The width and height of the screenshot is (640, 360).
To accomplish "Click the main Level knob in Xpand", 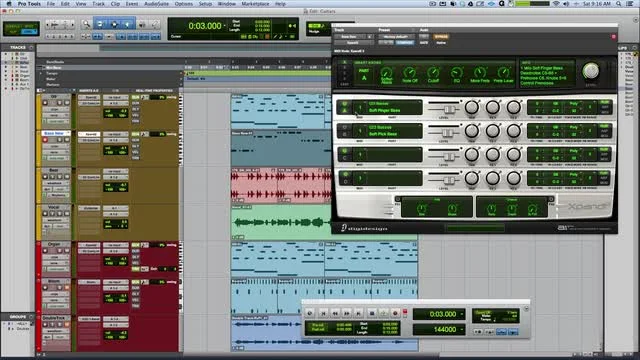I will click(x=590, y=71).
